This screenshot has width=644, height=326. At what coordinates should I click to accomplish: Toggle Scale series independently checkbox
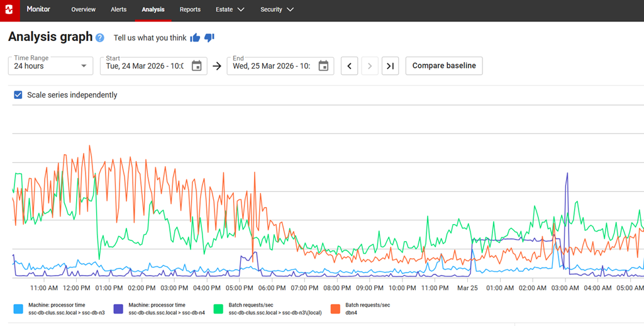18,95
